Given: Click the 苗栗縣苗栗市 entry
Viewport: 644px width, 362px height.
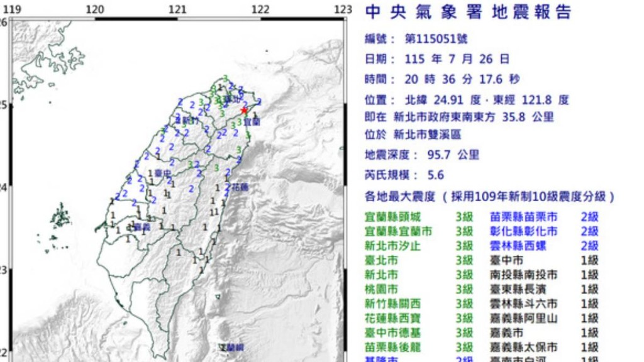Looking at the screenshot, I should [544, 217].
